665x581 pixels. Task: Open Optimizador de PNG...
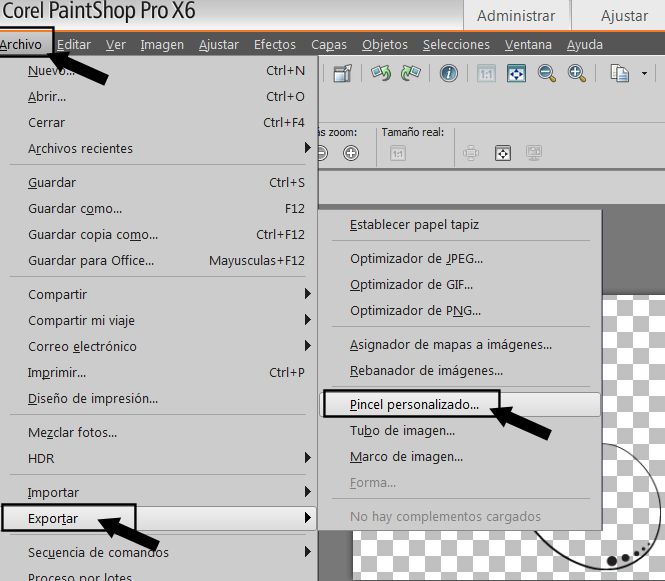461,311
